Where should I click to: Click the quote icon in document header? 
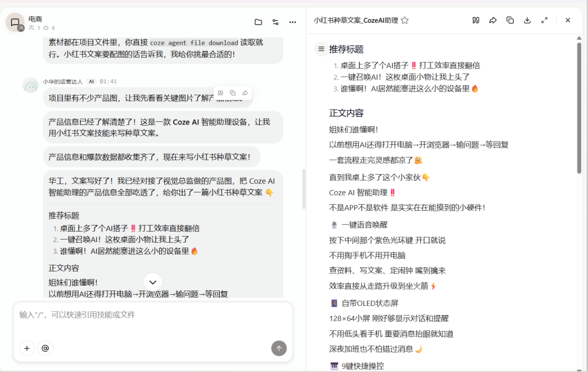click(476, 20)
